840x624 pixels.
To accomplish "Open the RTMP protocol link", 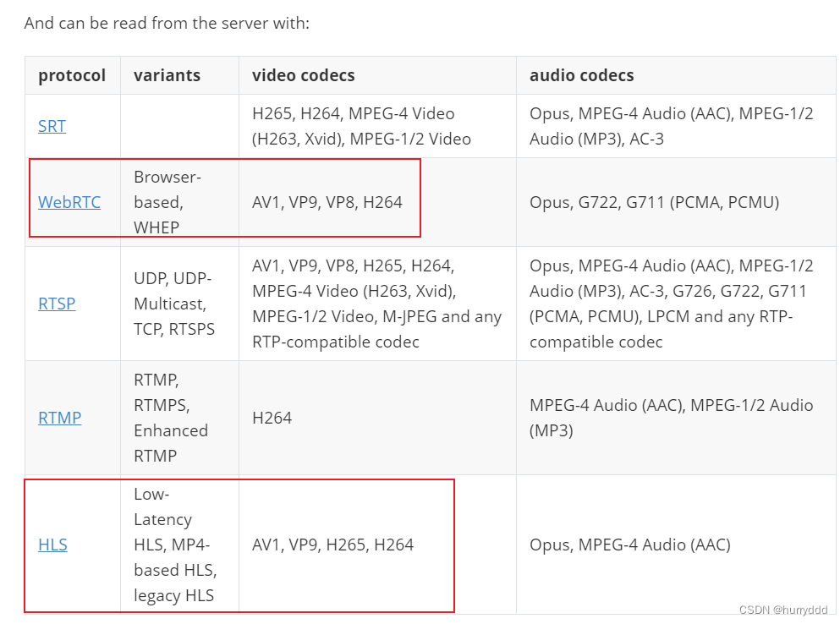I will coord(59,418).
